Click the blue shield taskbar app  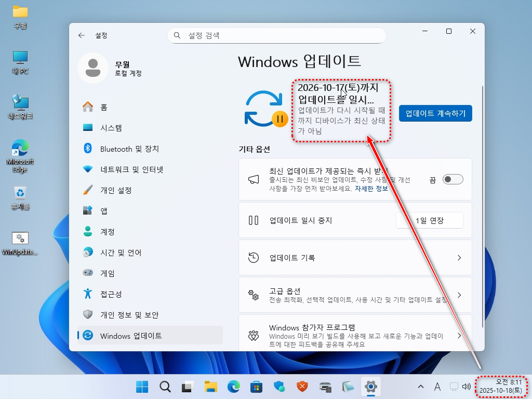pyautogui.click(x=279, y=387)
